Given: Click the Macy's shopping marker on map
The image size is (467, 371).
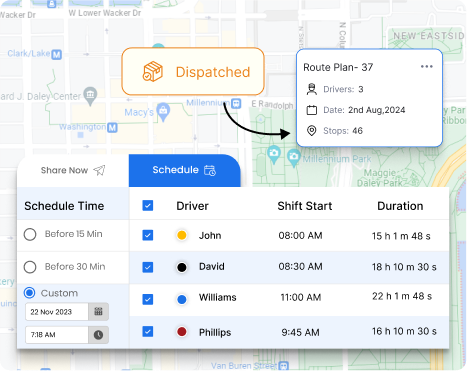Looking at the screenshot, I should click(x=163, y=112).
